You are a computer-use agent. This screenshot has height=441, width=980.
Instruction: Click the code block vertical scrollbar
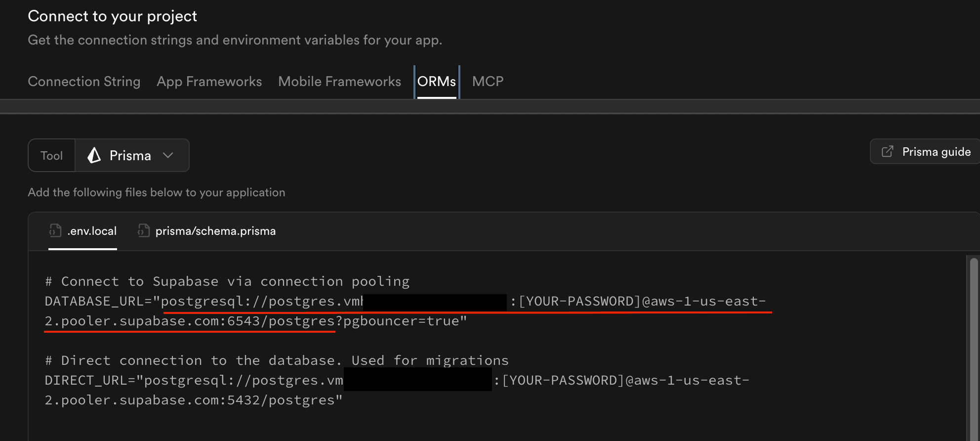click(x=974, y=346)
